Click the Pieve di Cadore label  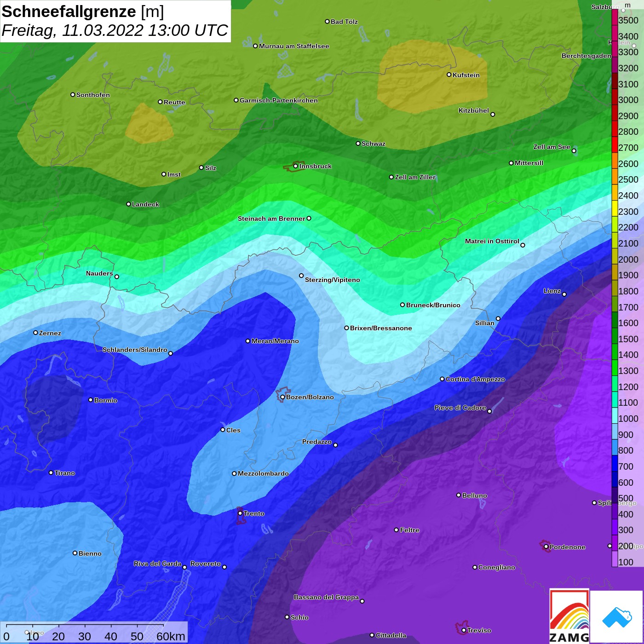[460, 408]
